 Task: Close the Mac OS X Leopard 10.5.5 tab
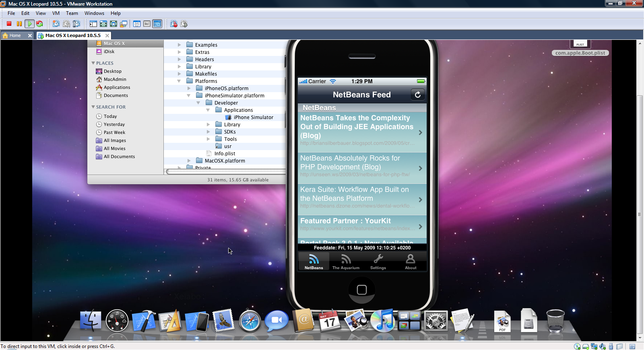point(107,35)
